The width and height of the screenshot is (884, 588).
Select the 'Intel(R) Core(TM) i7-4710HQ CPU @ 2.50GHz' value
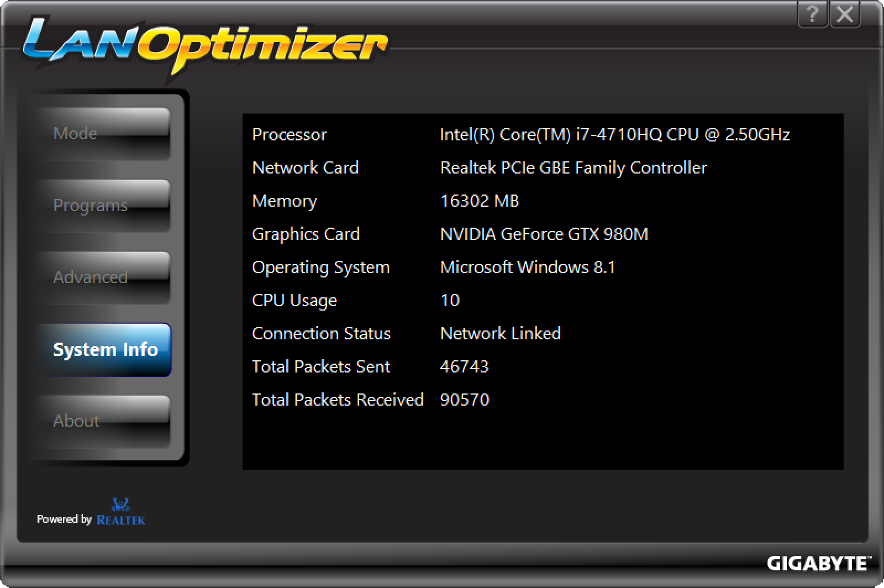point(615,134)
